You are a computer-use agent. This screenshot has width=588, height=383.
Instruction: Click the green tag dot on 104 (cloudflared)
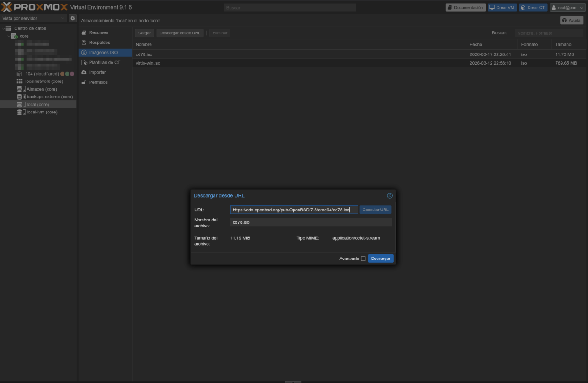(67, 74)
